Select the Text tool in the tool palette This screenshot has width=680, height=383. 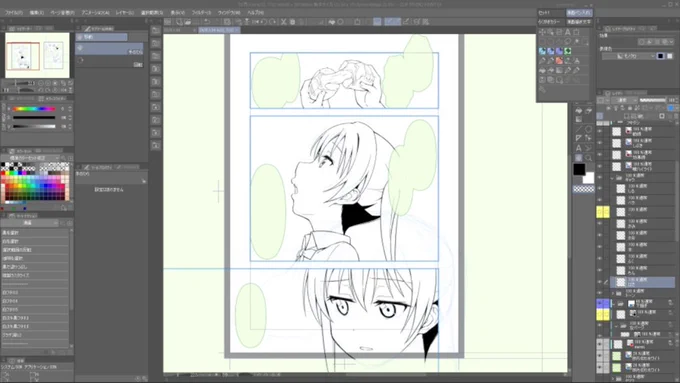[579, 148]
